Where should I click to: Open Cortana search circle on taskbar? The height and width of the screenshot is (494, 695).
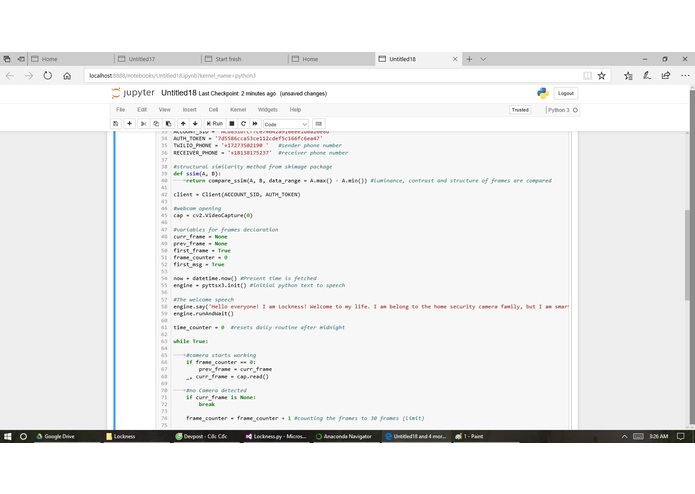tap(23, 436)
